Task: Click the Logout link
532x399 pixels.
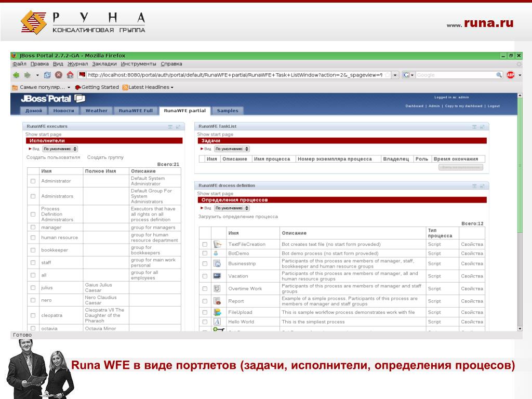Action: (494, 106)
